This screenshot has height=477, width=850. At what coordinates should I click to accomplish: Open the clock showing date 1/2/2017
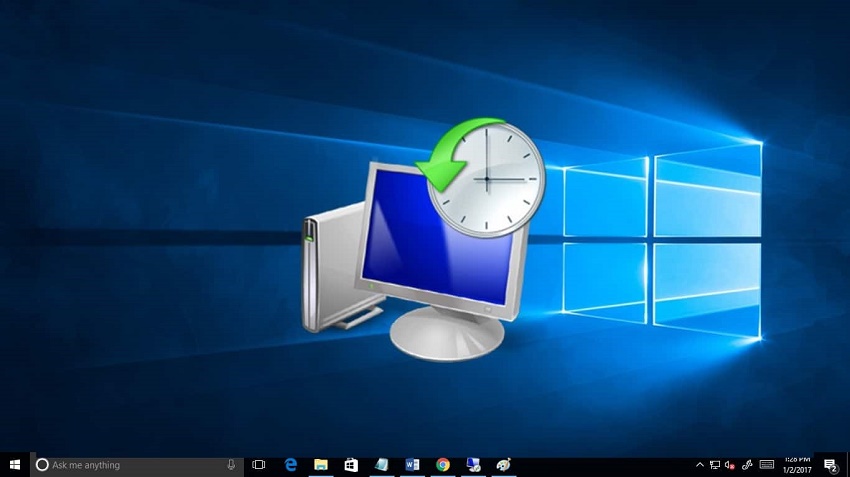tap(796, 465)
